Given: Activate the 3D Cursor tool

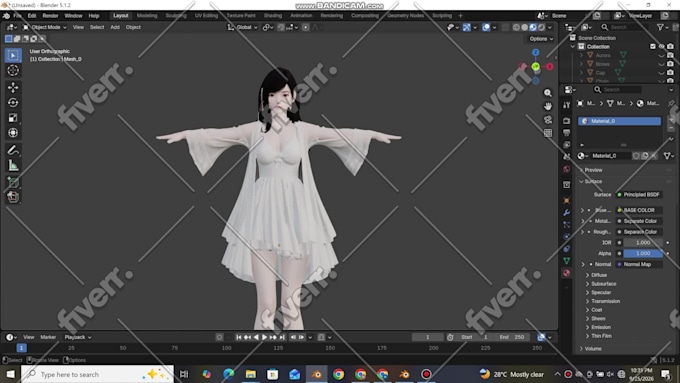Looking at the screenshot, I should [13, 70].
